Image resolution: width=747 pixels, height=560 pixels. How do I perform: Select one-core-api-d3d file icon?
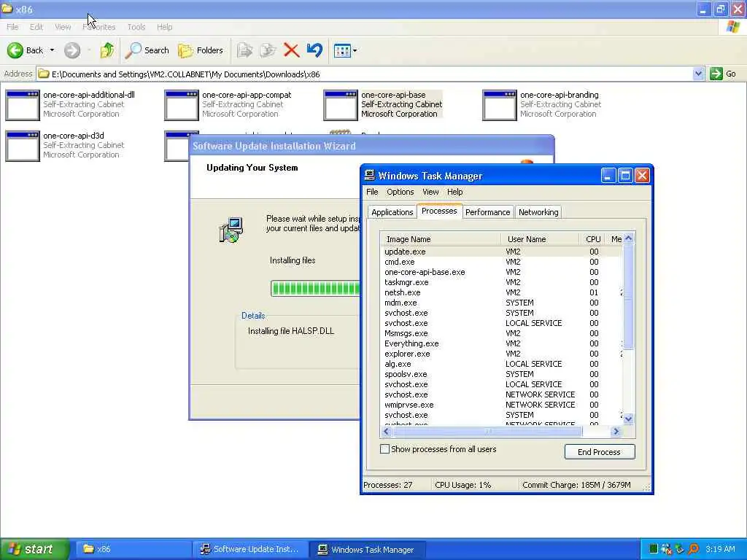pyautogui.click(x=23, y=146)
